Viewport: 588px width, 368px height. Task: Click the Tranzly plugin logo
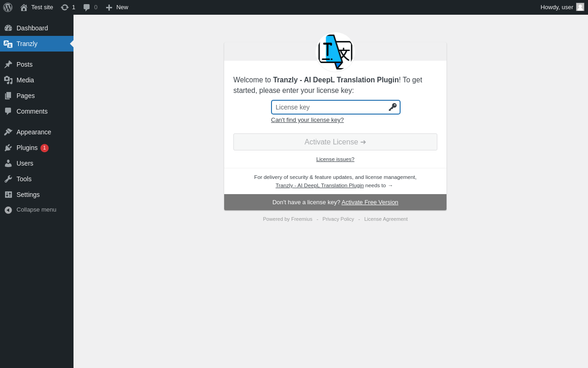click(335, 52)
